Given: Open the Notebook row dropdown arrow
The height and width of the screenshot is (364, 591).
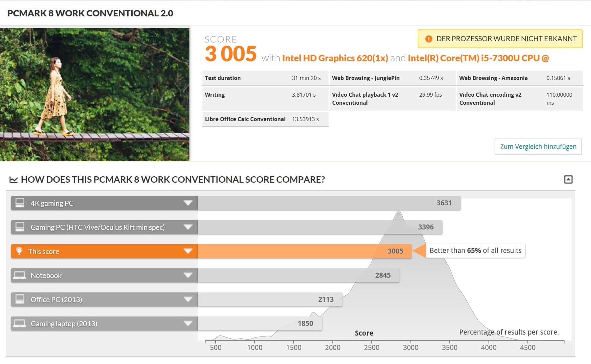Looking at the screenshot, I should [x=188, y=275].
